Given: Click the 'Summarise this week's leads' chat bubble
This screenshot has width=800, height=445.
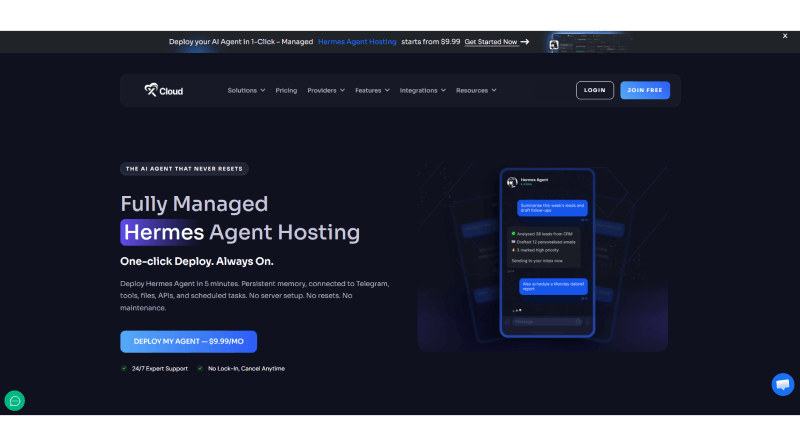Looking at the screenshot, I should pos(552,208).
